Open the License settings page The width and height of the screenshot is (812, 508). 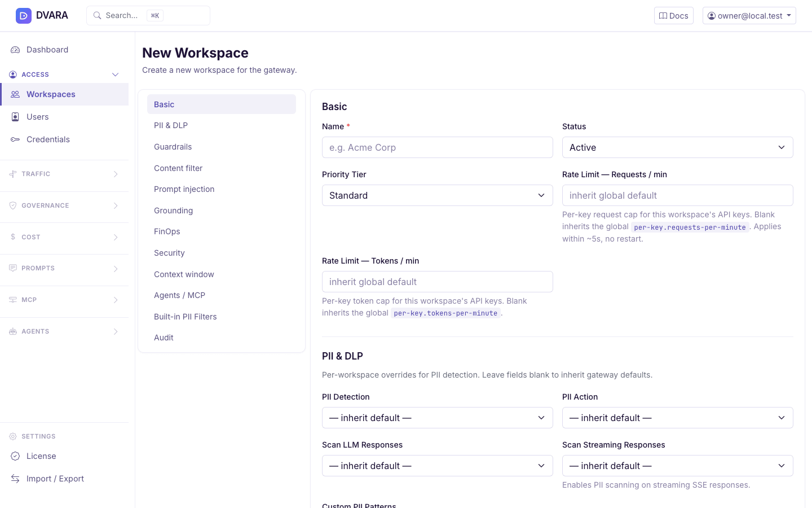[64, 456]
